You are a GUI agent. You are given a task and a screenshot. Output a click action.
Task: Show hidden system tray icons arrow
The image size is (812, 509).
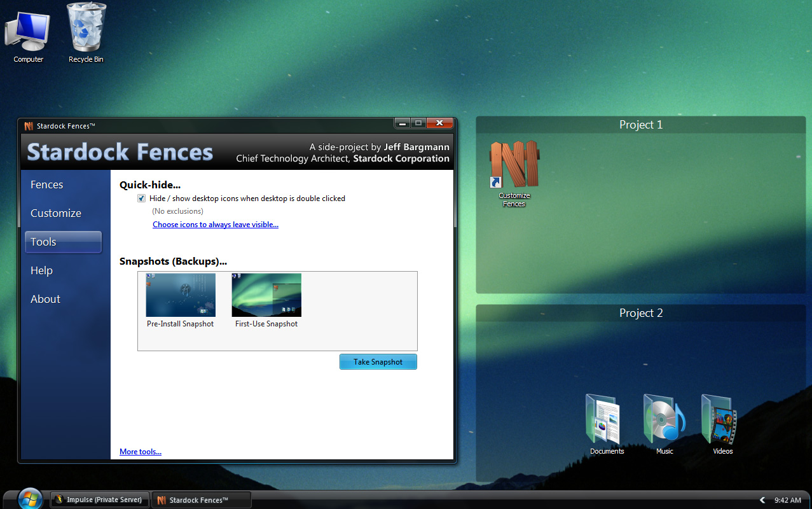point(762,500)
